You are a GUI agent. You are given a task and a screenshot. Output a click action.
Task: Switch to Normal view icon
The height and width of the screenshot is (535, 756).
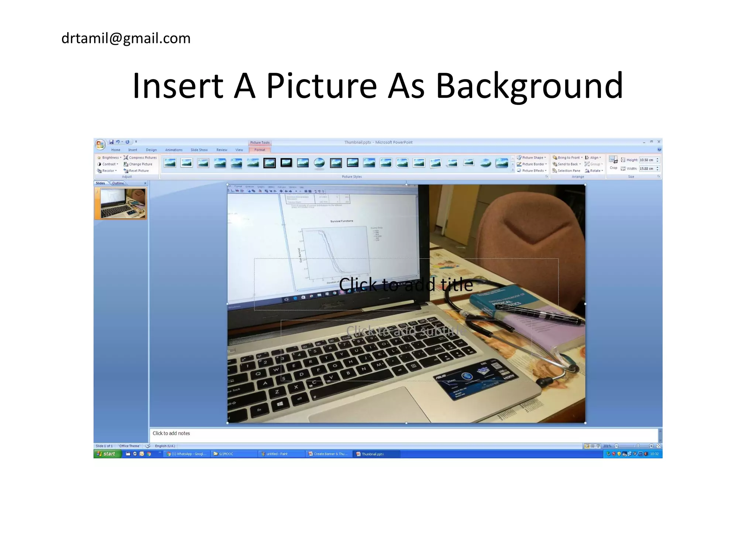[587, 446]
